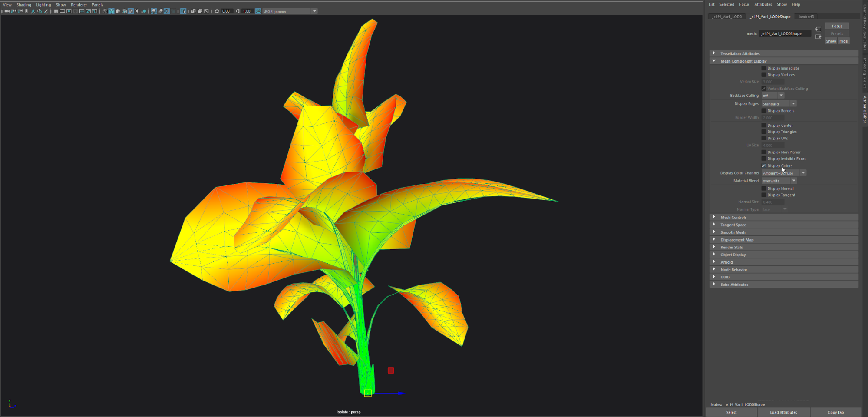Switch to the lambert3 tab
868x417 pixels.
[x=806, y=17]
